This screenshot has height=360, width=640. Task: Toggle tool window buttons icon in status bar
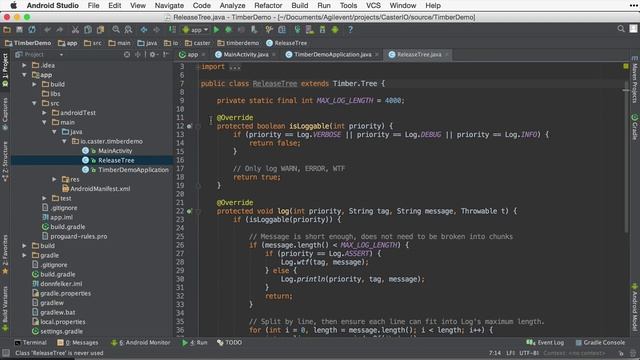point(6,353)
